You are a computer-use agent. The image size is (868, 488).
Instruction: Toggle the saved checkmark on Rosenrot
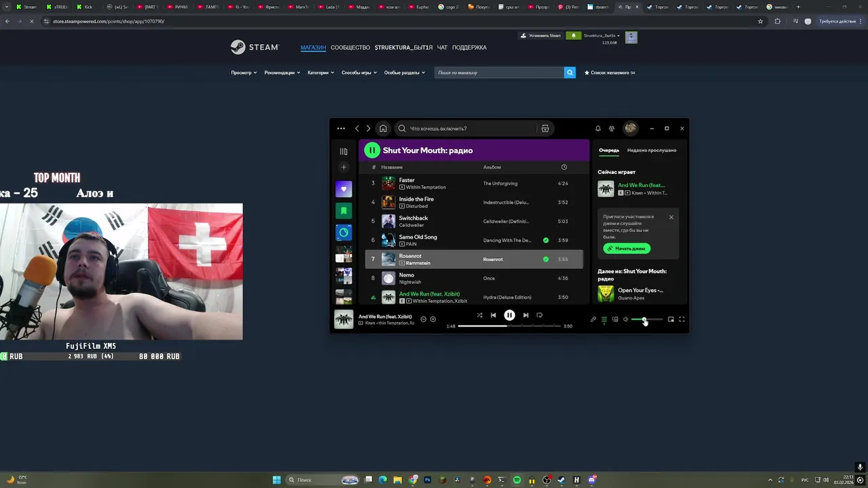(x=546, y=259)
